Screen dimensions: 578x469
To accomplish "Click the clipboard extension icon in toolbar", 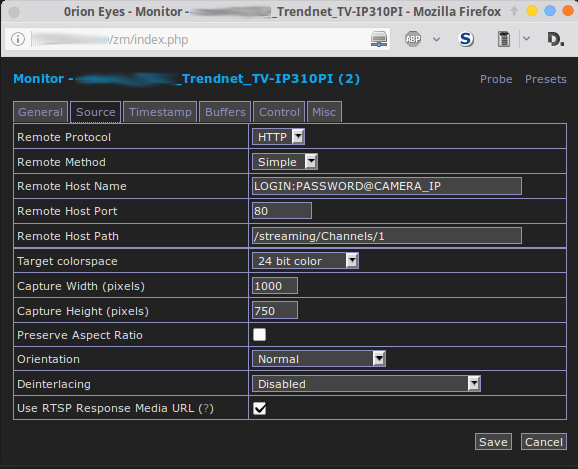I will 504,39.
